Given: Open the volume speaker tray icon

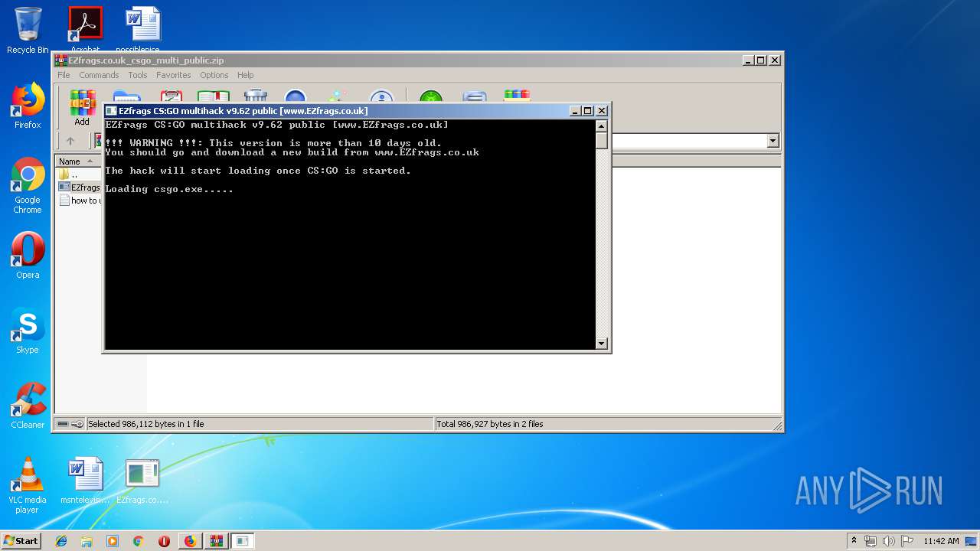Looking at the screenshot, I should (x=889, y=541).
